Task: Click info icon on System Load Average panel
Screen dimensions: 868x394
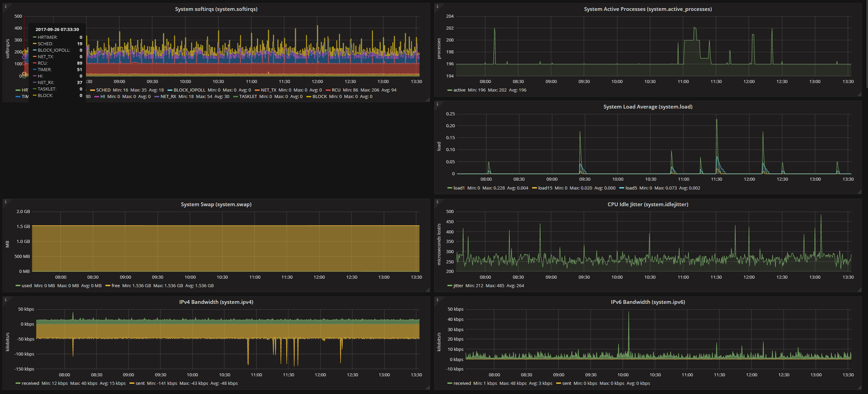Action: pos(437,104)
